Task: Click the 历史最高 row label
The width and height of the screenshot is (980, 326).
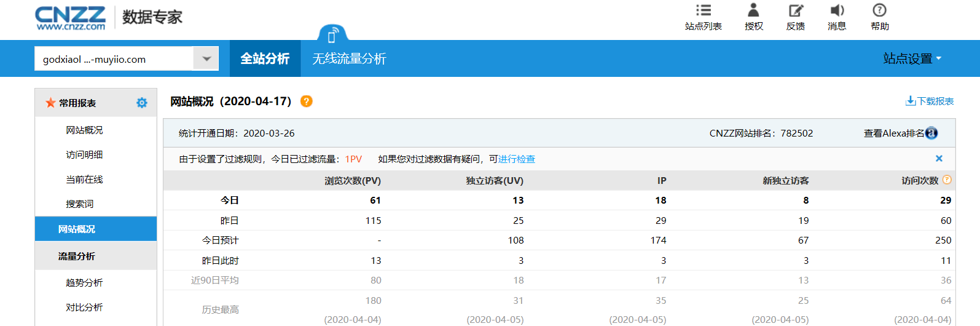Action: pyautogui.click(x=221, y=309)
